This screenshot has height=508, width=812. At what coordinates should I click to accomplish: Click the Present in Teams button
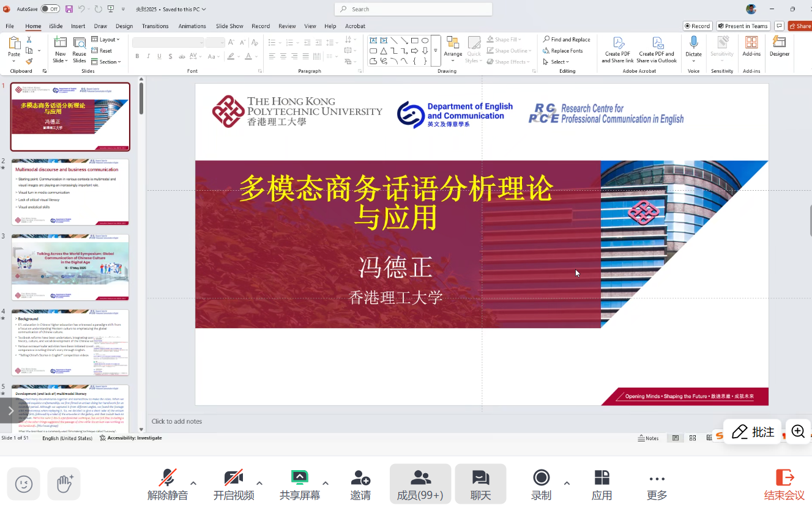(x=743, y=26)
